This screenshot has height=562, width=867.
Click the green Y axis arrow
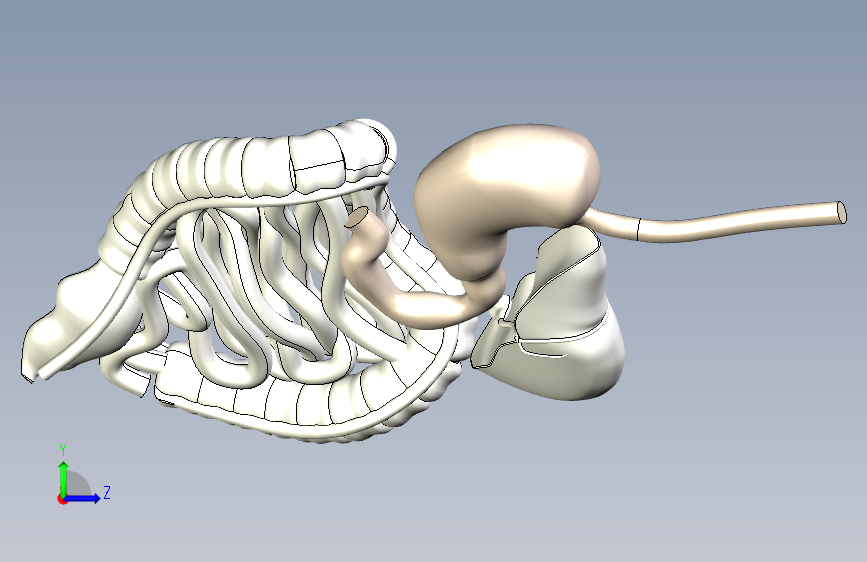[x=64, y=479]
